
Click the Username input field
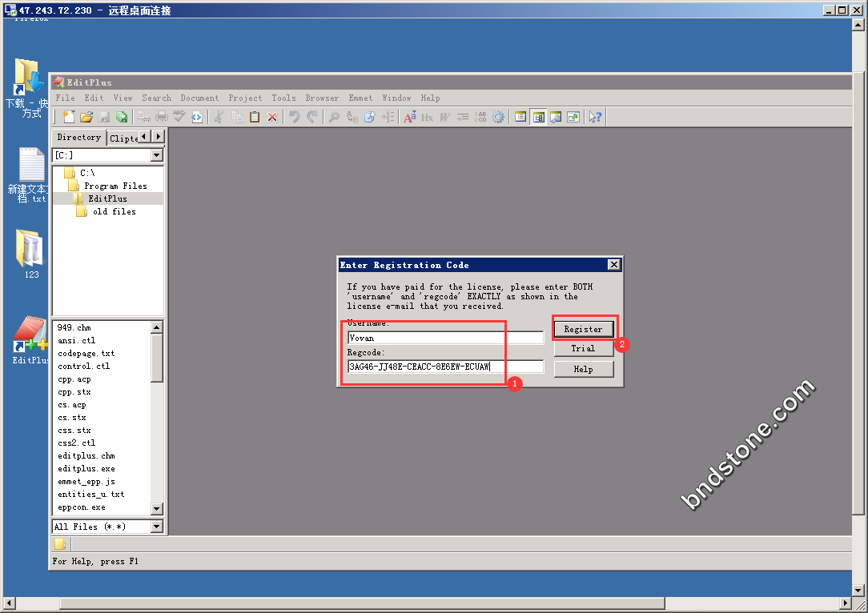click(445, 338)
